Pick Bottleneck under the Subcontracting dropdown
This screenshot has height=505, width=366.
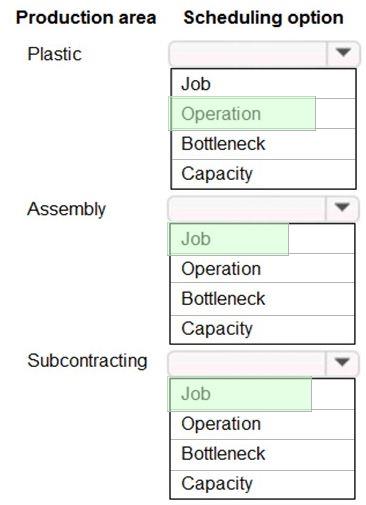click(262, 454)
